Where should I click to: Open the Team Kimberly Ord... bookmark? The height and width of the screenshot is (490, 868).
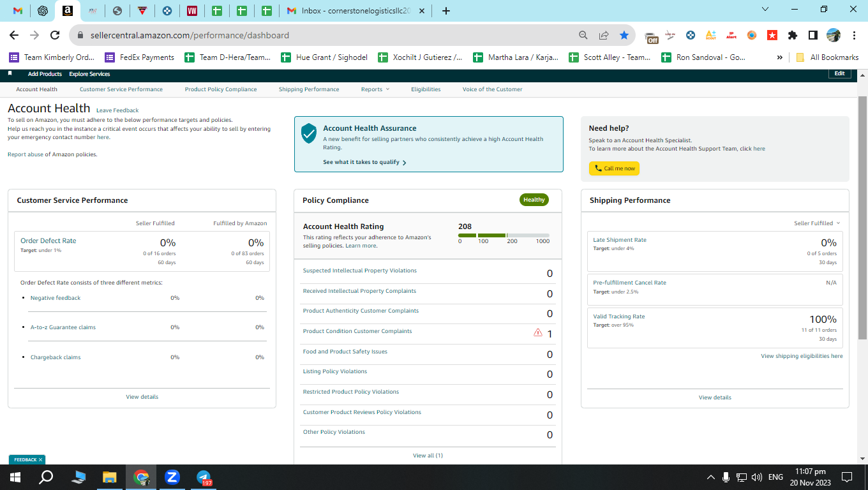[x=52, y=57]
